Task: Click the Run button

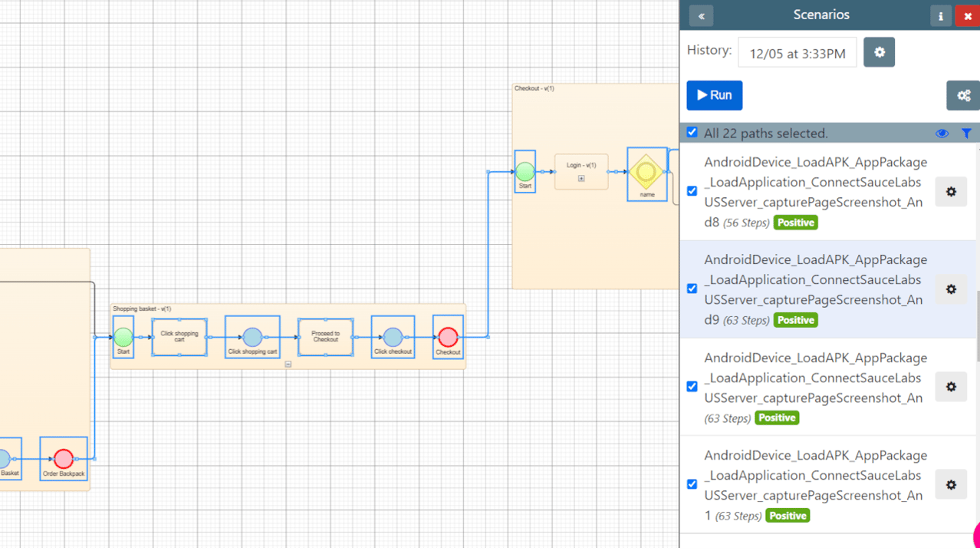Action: point(715,95)
